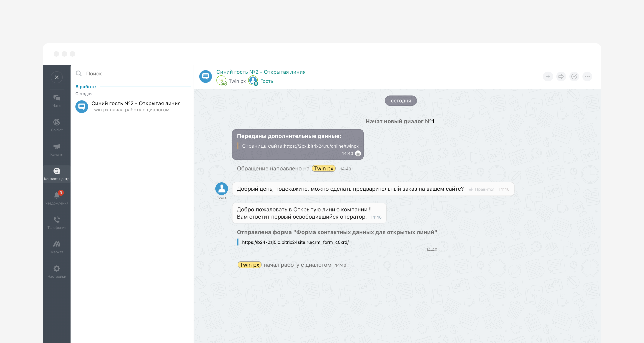Click Гость avatar in chat header
Image resolution: width=644 pixels, height=343 pixels.
click(253, 81)
